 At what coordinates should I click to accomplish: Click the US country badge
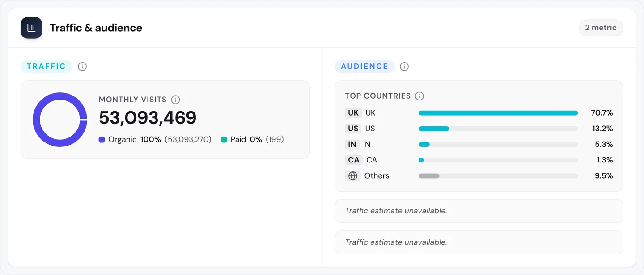353,129
